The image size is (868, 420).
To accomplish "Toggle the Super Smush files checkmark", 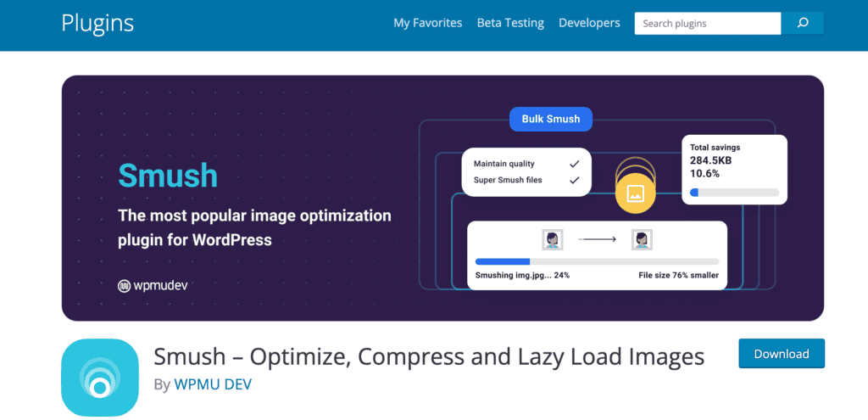I will tap(574, 180).
